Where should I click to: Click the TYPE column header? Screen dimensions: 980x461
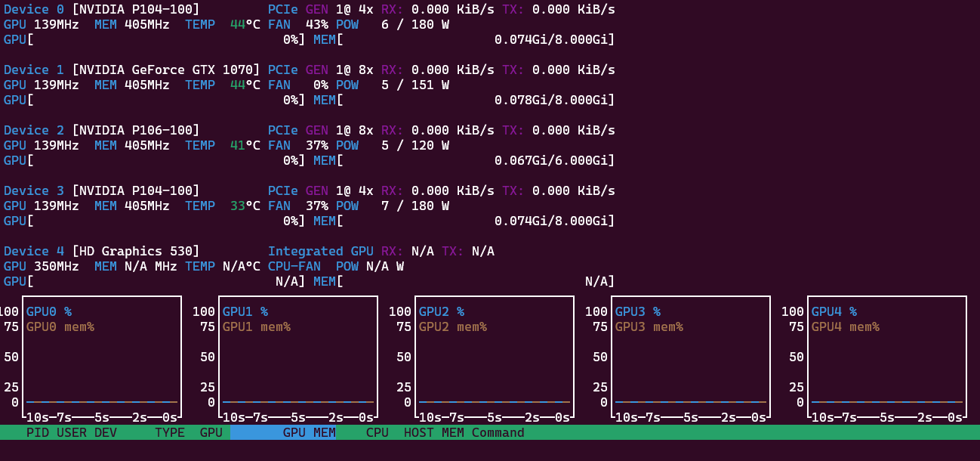[170, 433]
